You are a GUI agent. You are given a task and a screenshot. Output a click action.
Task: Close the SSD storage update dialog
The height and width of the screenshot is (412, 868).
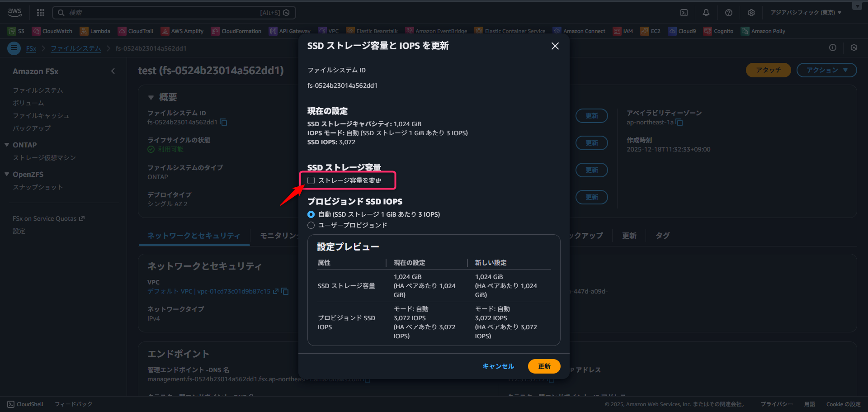click(555, 46)
